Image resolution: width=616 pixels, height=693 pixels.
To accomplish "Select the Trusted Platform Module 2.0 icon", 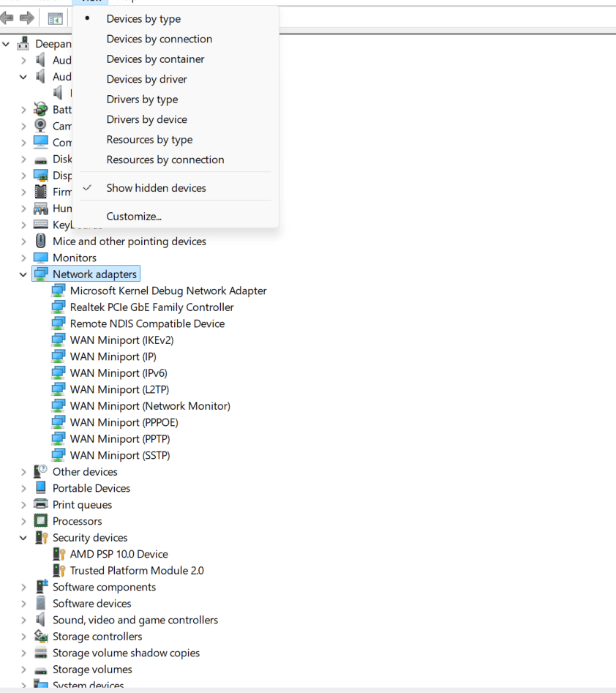I will coord(59,570).
